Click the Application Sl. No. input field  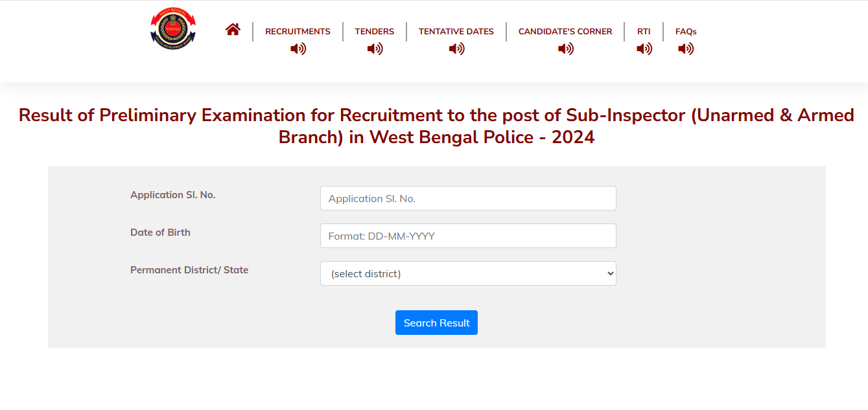click(x=468, y=198)
